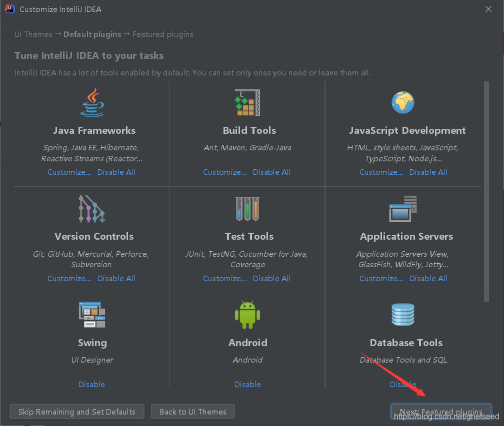Viewport: 504px width, 426px height.
Task: Click the plugin list vertical scrollbar
Action: (486, 191)
